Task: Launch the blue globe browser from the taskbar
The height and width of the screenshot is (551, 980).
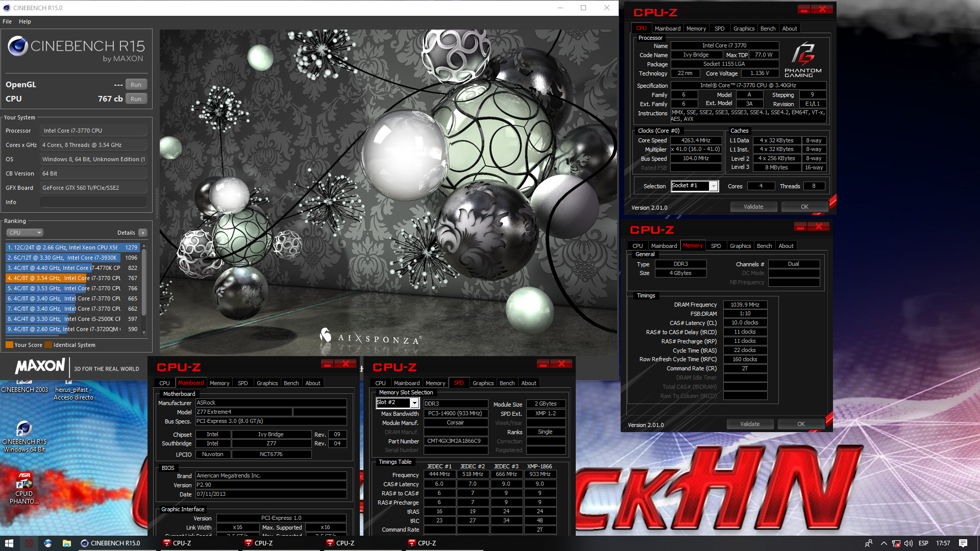Action: 48,543
